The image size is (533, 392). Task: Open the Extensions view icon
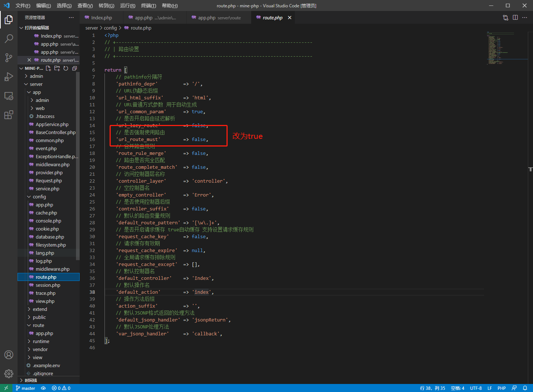pyautogui.click(x=9, y=115)
